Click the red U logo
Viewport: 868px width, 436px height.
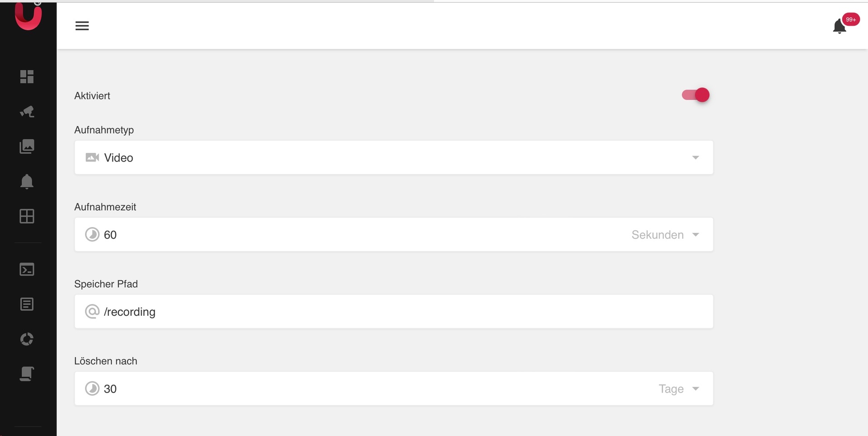point(28,17)
